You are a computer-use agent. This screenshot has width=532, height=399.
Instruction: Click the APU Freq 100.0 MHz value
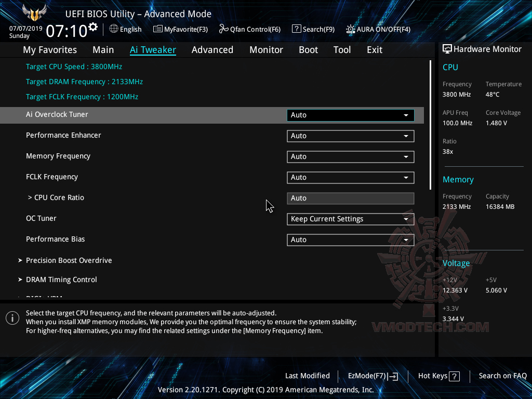(x=457, y=123)
